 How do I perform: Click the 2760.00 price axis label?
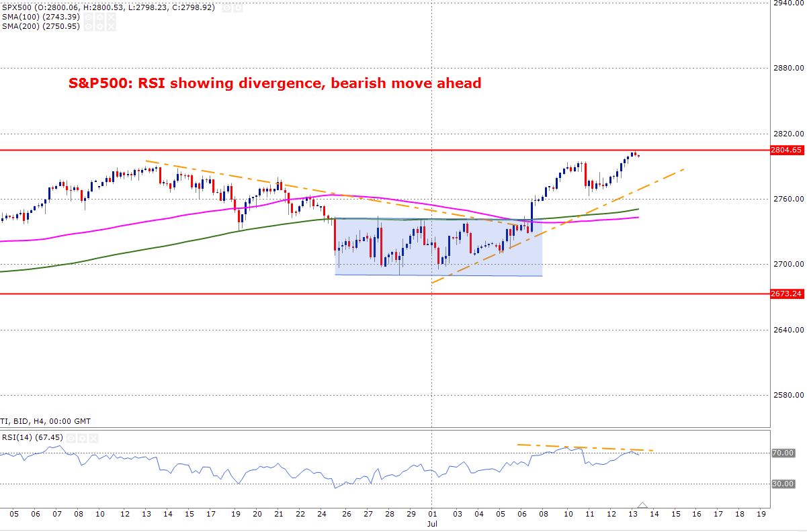coord(789,199)
